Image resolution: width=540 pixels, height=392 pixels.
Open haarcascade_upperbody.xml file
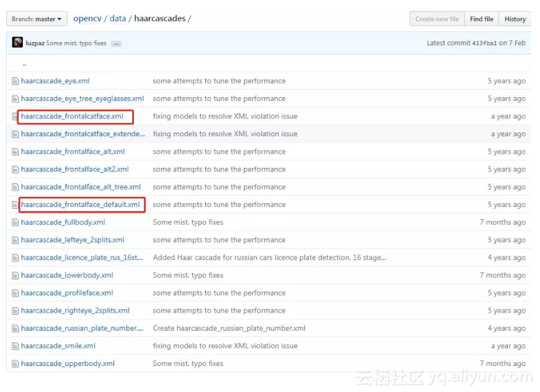pos(68,364)
